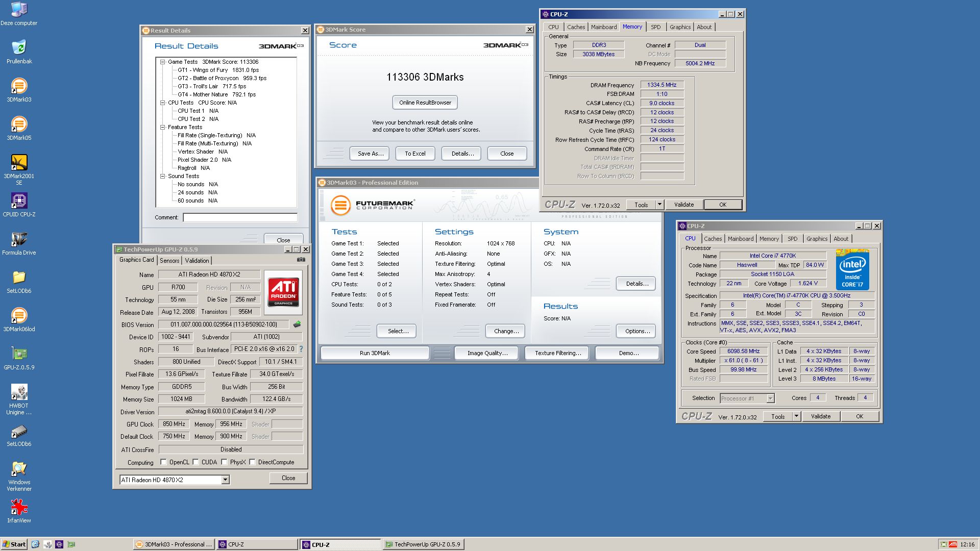Click the ATI Radeon logo in GPU-Z

(x=283, y=292)
